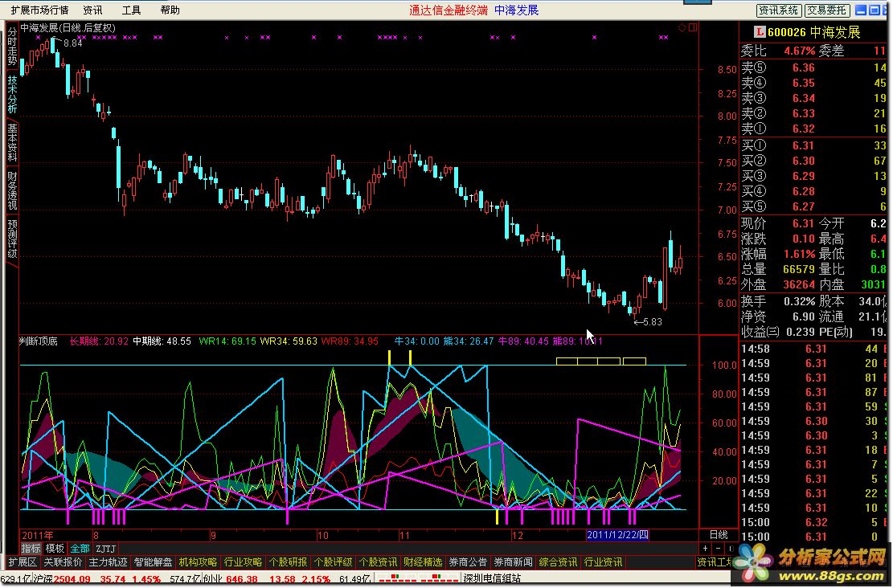The image size is (893, 588).
Task: Click the diamond icon above the chart
Action: pyautogui.click(x=682, y=28)
